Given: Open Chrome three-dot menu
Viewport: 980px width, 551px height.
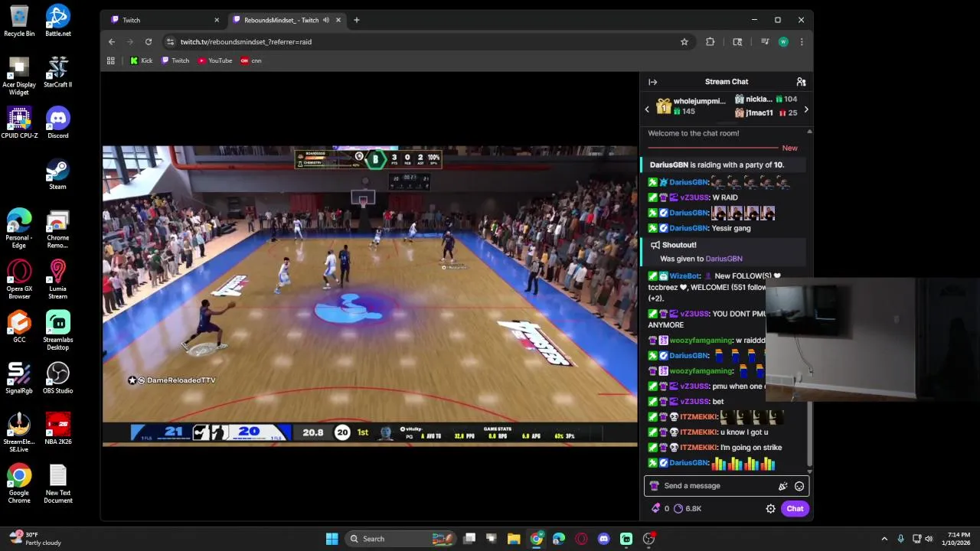Looking at the screenshot, I should click(x=802, y=42).
